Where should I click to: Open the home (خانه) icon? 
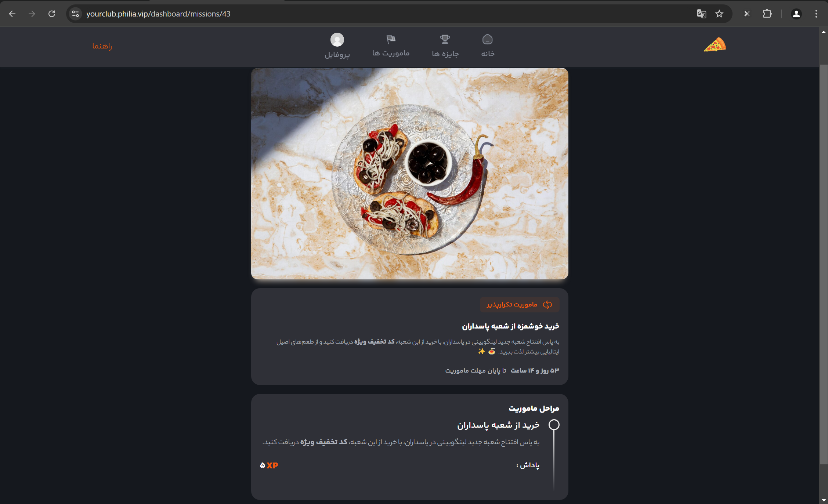pyautogui.click(x=487, y=39)
